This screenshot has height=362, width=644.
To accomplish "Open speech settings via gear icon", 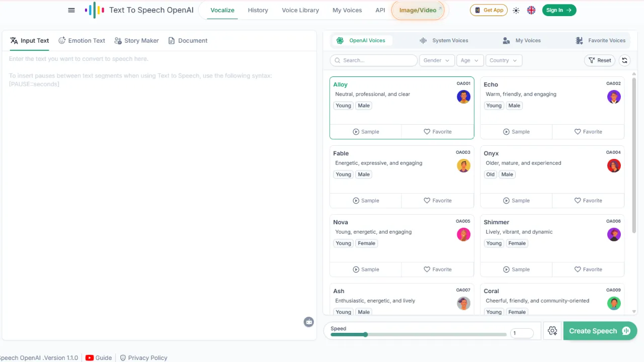I will point(552,331).
